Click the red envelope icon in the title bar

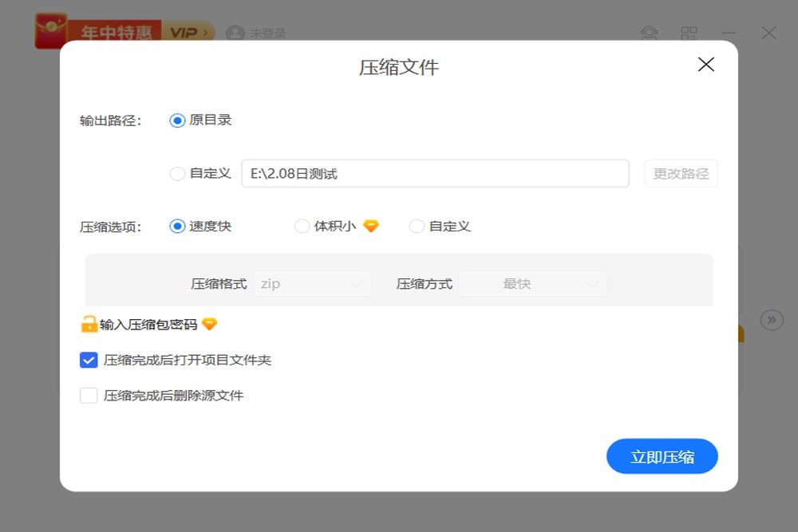pos(51,30)
